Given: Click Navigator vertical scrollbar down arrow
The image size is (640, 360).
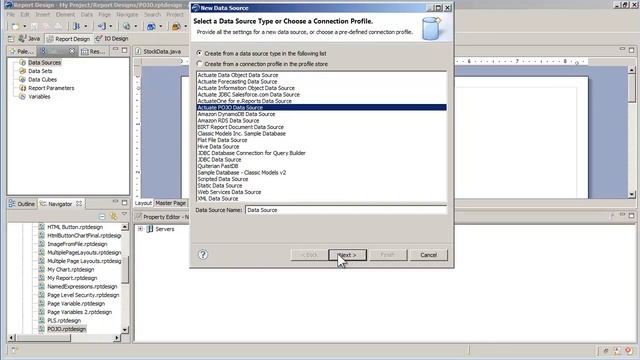Looking at the screenshot, I should (x=125, y=329).
